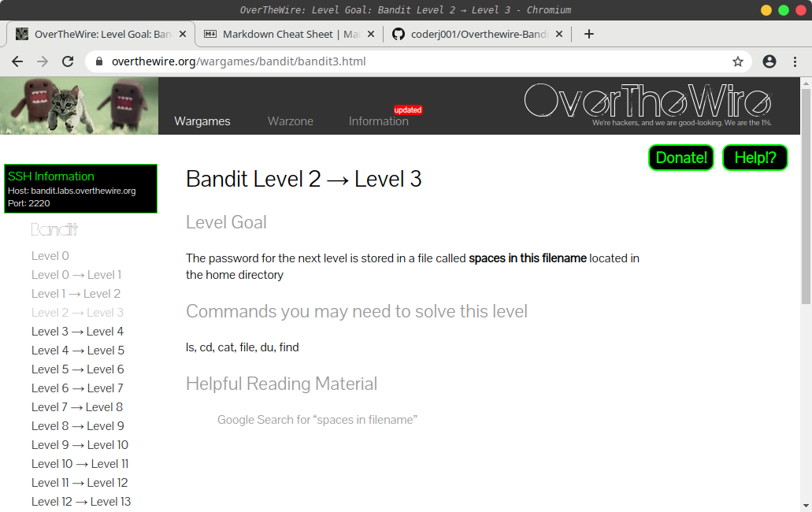This screenshot has height=512, width=812.
Task: Switch to the Markdown Cheat Sheet tab
Action: pyautogui.click(x=291, y=34)
